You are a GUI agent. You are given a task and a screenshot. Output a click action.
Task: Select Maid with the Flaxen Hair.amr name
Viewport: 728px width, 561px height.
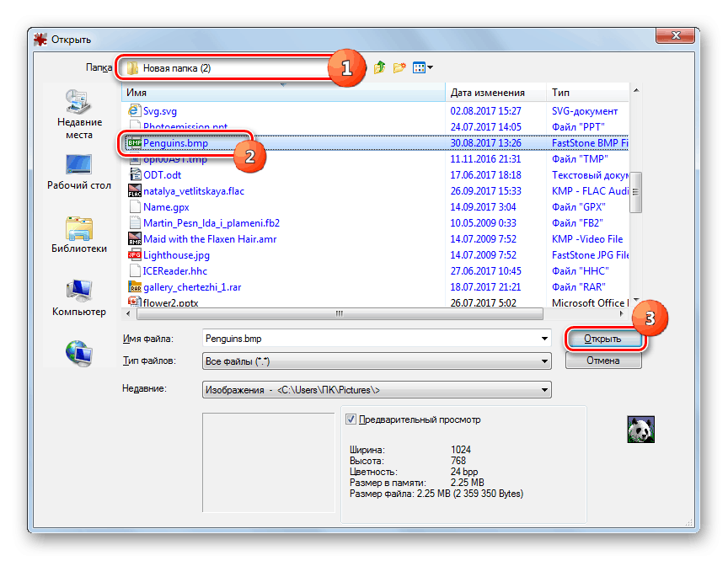click(x=210, y=239)
